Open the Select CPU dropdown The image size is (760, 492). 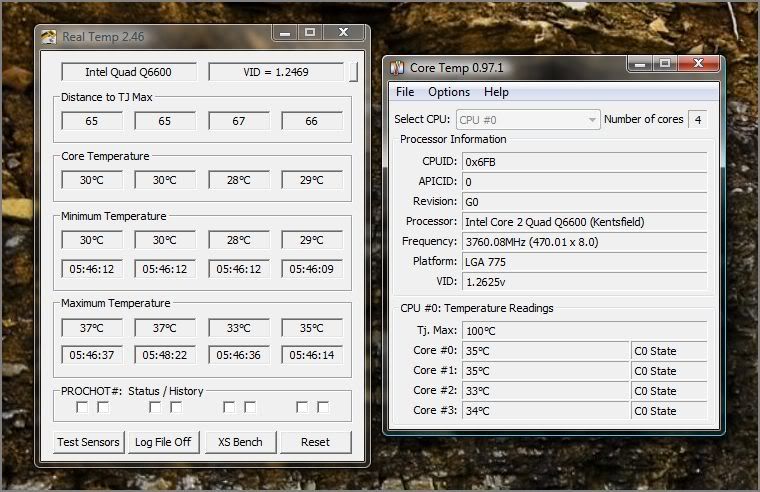pos(528,120)
